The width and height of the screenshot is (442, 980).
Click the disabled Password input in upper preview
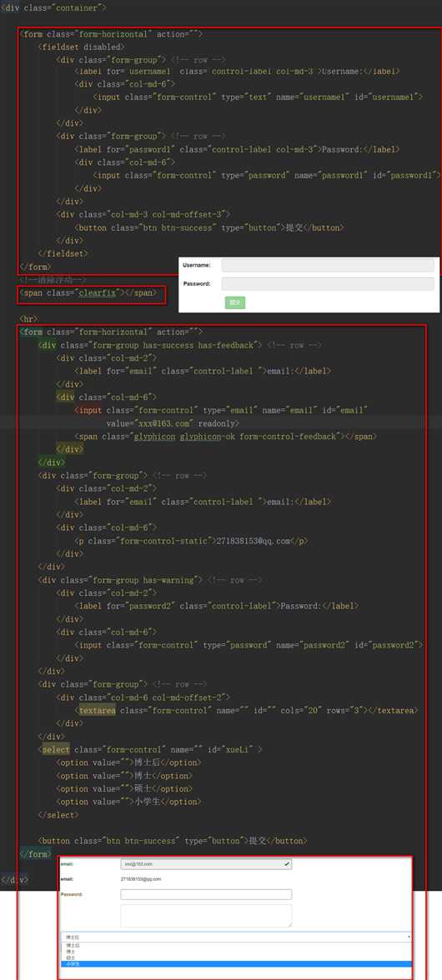(328, 283)
